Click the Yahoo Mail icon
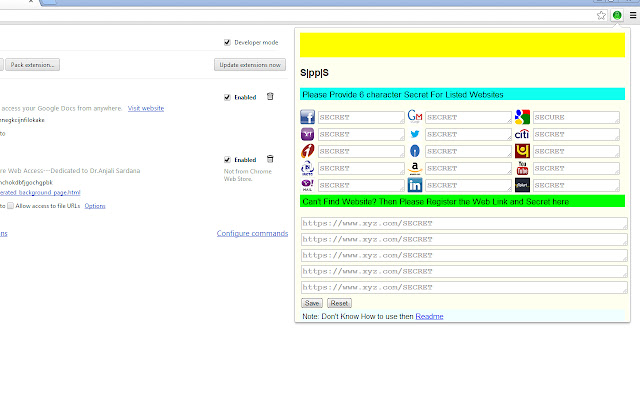Image resolution: width=640 pixels, height=400 pixels. [307, 185]
